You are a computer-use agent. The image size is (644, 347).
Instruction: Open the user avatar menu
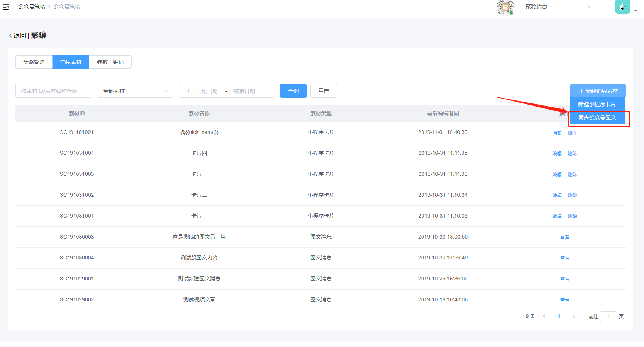tap(623, 7)
